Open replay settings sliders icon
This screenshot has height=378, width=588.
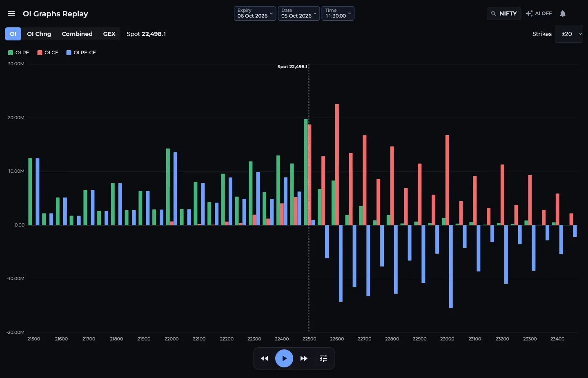[323, 358]
